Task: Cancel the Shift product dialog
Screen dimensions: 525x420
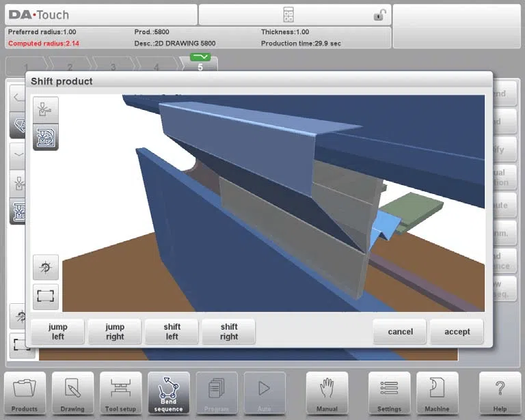Action: tap(400, 331)
